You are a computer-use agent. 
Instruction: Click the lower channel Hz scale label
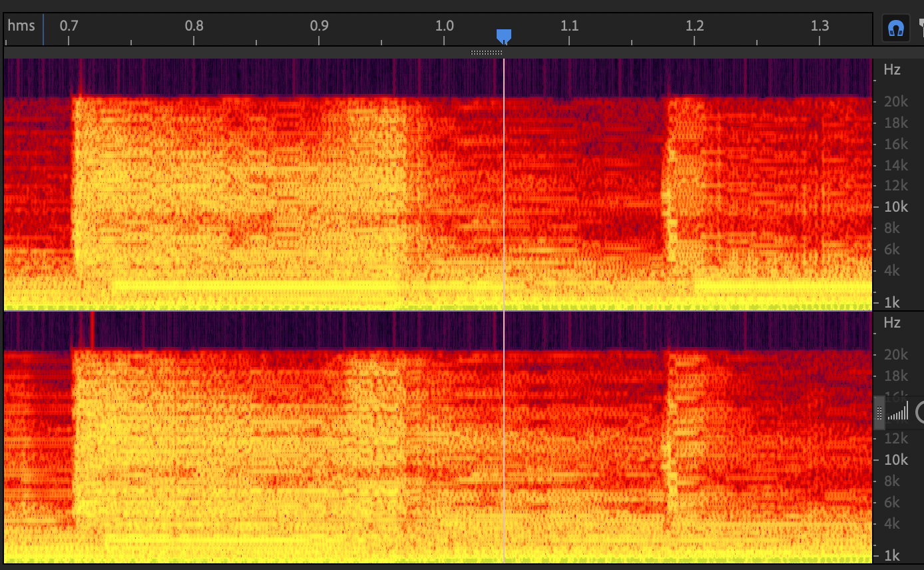(x=891, y=323)
